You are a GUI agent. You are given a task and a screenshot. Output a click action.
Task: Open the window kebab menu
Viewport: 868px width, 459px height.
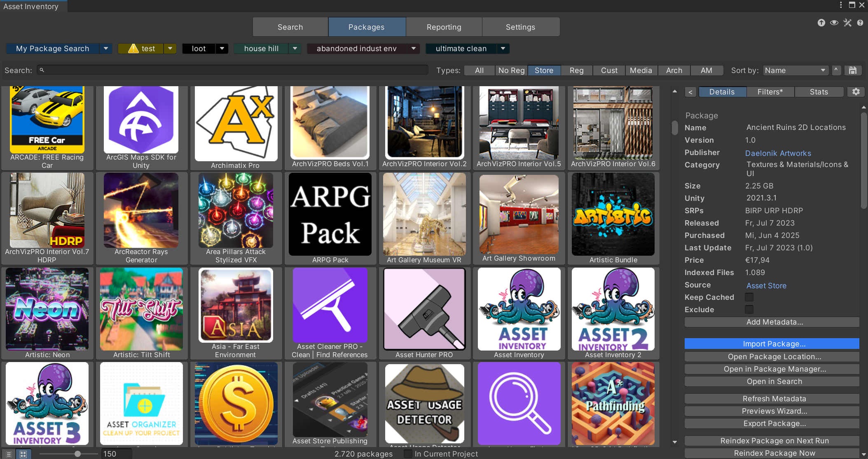pyautogui.click(x=841, y=5)
